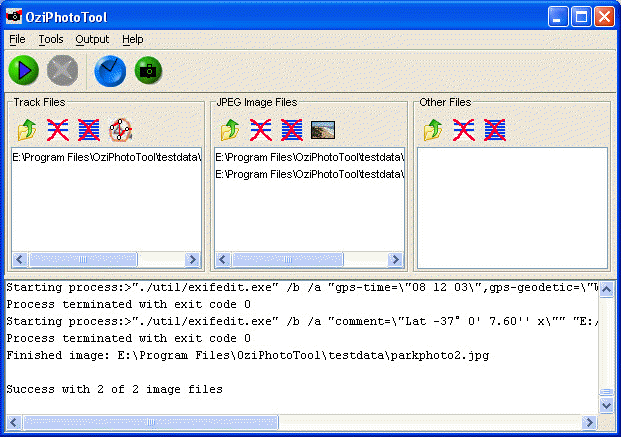Open the File menu

18,39
